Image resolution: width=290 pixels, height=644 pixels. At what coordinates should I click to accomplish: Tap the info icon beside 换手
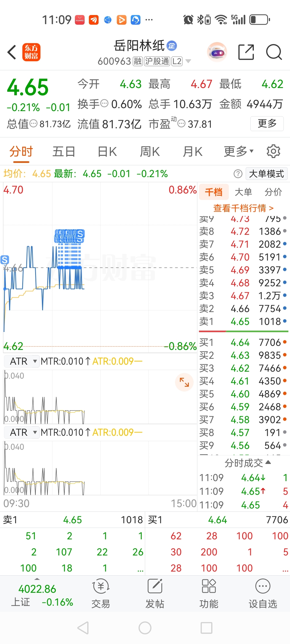coord(104,103)
